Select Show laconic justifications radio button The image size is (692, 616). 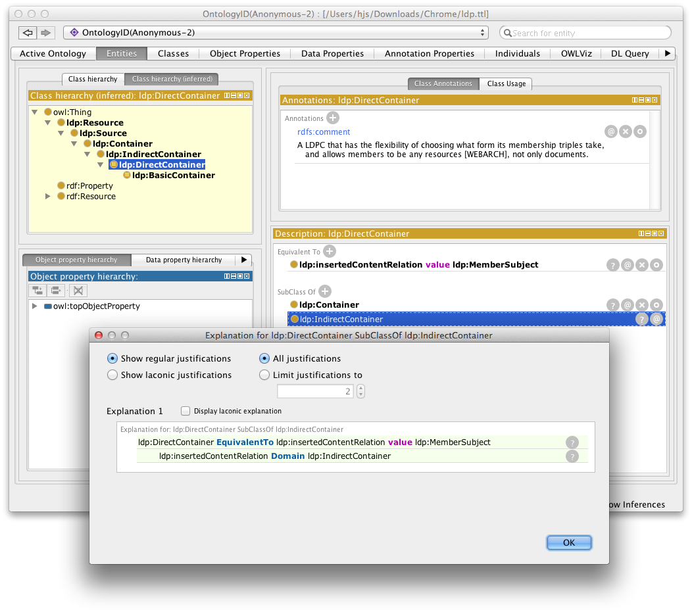(x=112, y=375)
